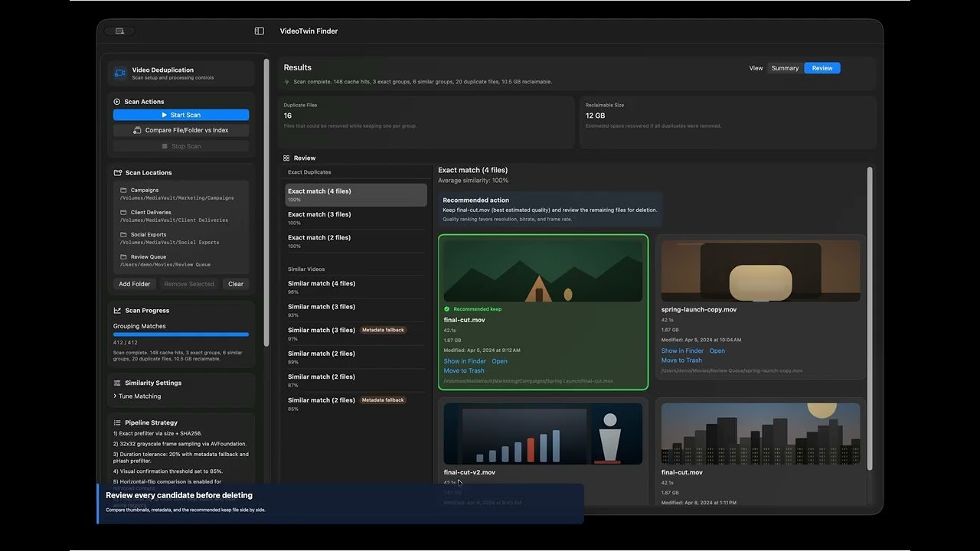Viewport: 980px width, 551px height.
Task: Click the Exact Duplicates section header
Action: [309, 172]
